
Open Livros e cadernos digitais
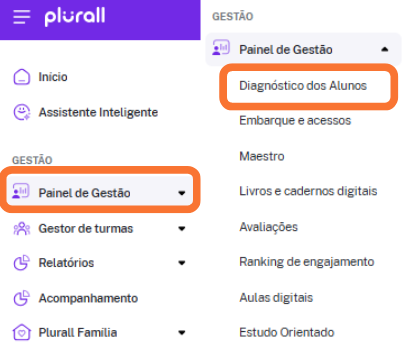point(308,191)
